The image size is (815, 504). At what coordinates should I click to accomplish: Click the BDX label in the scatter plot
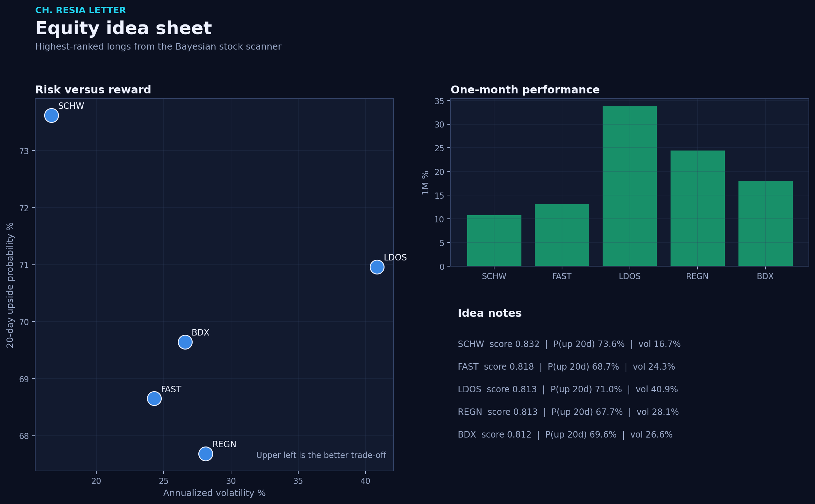coord(201,333)
